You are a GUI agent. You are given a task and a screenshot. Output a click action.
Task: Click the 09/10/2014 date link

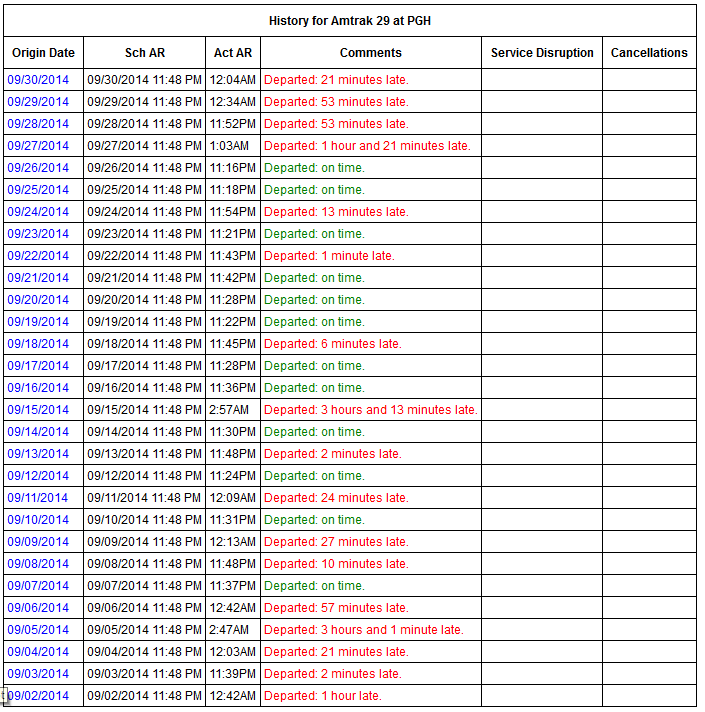(x=38, y=520)
